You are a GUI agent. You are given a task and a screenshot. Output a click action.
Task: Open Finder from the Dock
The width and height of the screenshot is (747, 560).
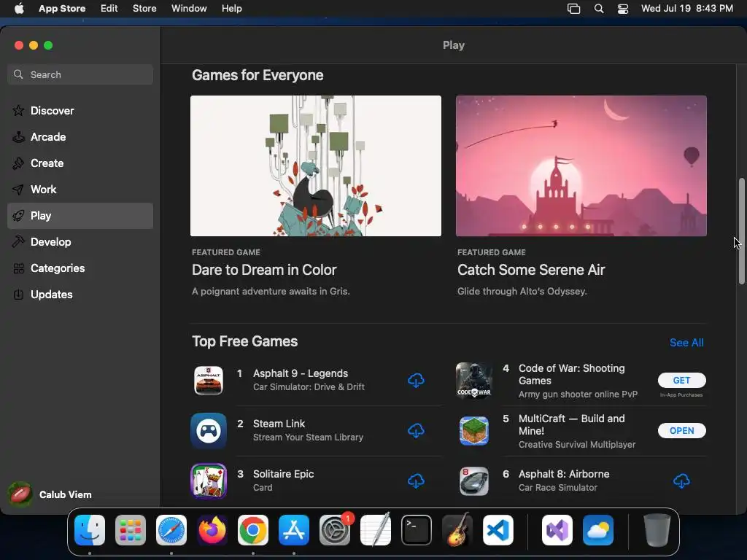[x=90, y=530]
